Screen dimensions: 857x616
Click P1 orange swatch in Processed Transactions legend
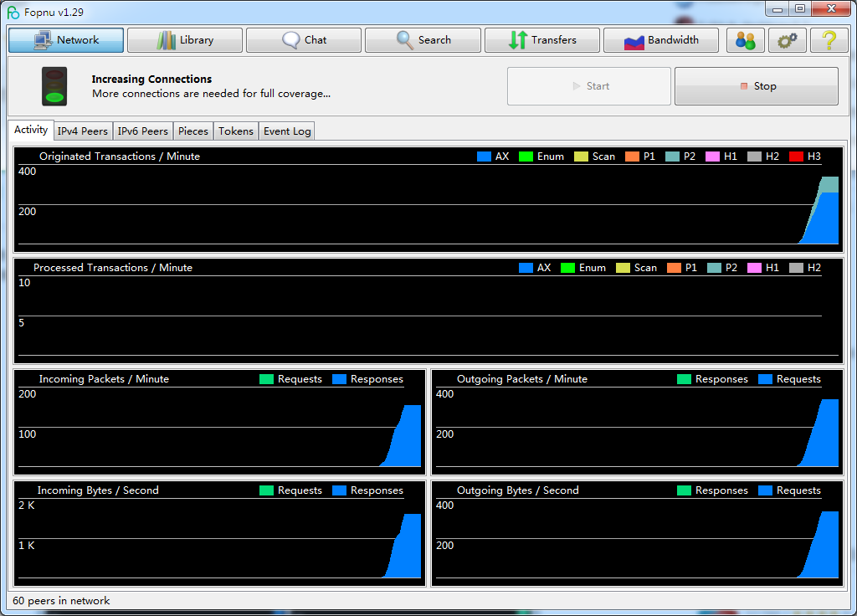point(674,268)
